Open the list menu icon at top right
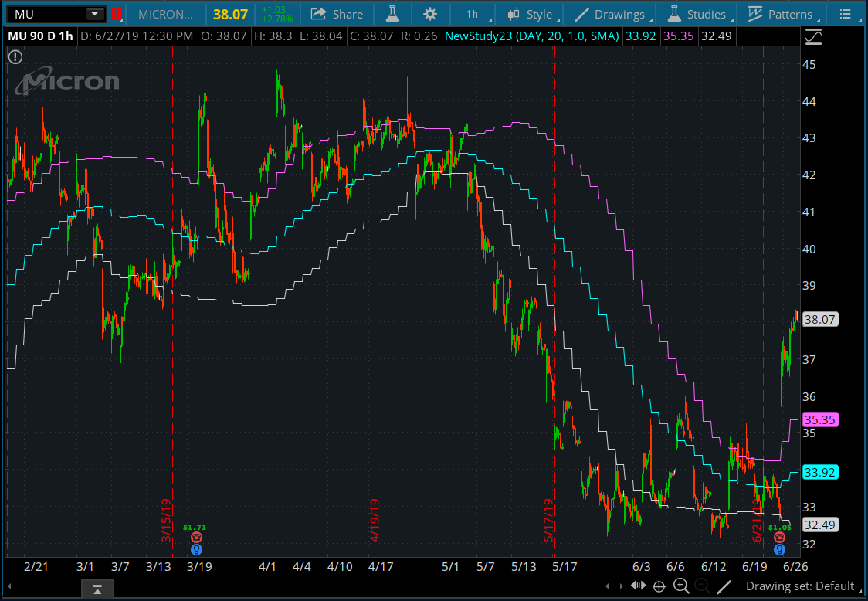 pos(845,15)
